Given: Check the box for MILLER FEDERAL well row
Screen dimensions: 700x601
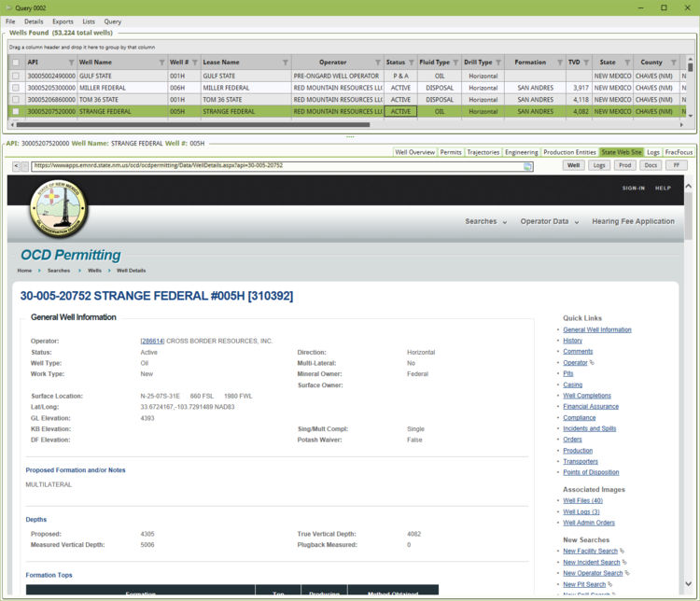Looking at the screenshot, I should pos(16,88).
